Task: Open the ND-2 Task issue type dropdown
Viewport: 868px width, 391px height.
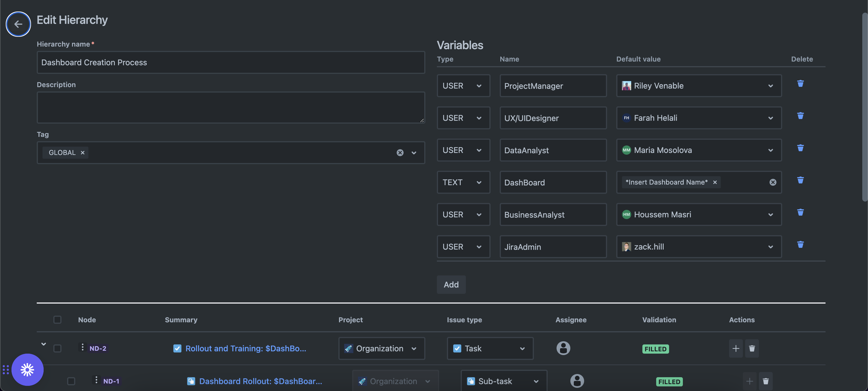Action: tap(490, 348)
